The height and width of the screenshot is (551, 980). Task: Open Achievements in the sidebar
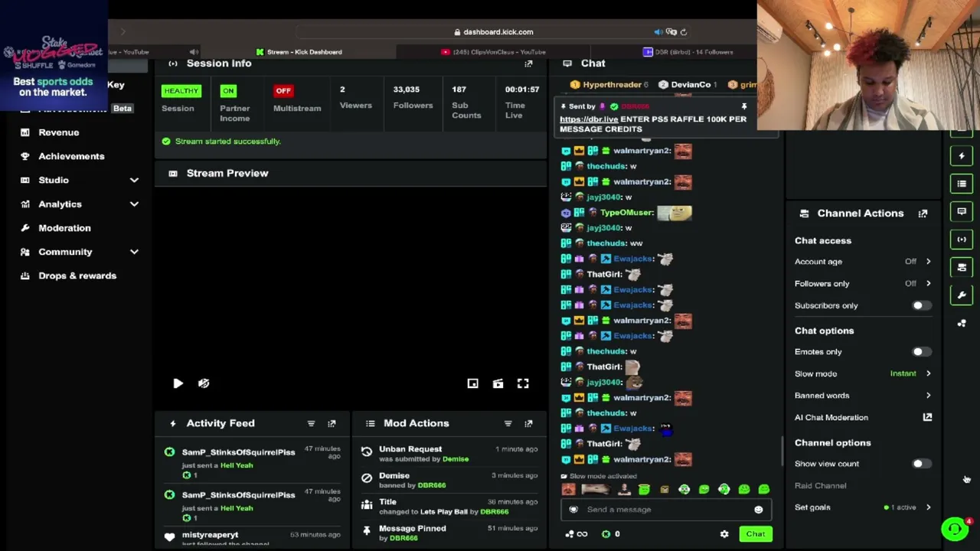(71, 156)
